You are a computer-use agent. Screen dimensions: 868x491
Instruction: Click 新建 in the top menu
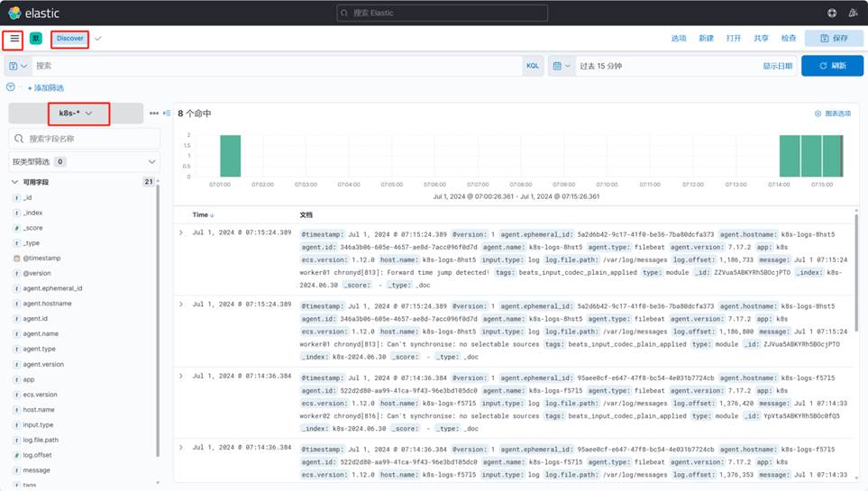coord(706,38)
